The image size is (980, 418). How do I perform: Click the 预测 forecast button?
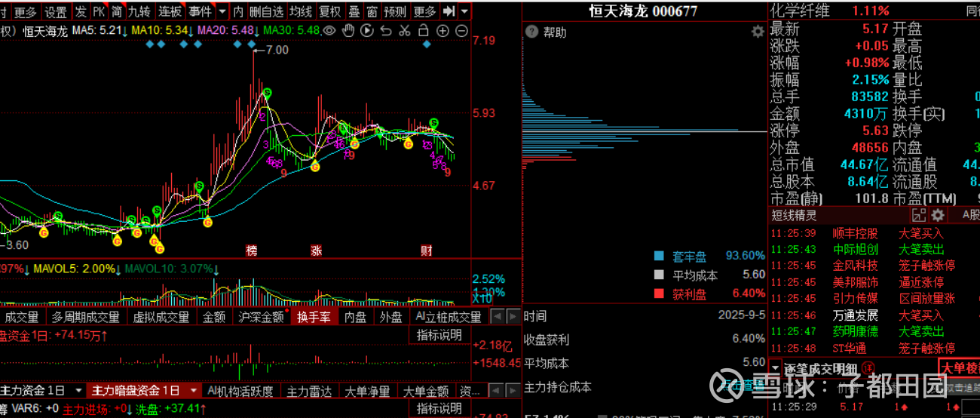[396, 11]
